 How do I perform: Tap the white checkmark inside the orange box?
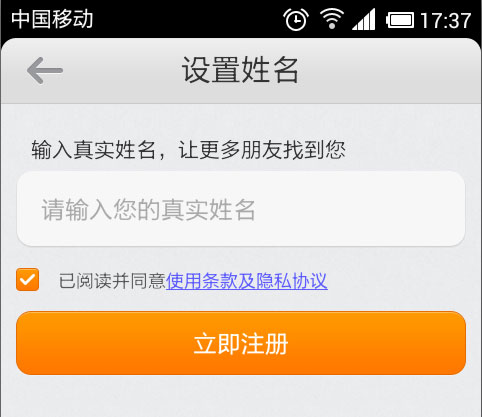point(27,279)
